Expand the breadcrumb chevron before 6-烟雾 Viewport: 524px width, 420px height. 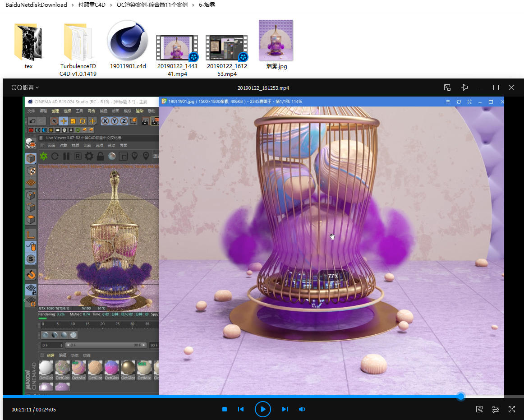click(x=194, y=5)
